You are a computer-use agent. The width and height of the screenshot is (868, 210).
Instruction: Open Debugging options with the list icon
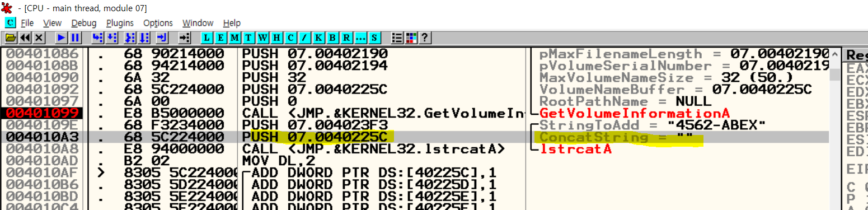(x=397, y=38)
